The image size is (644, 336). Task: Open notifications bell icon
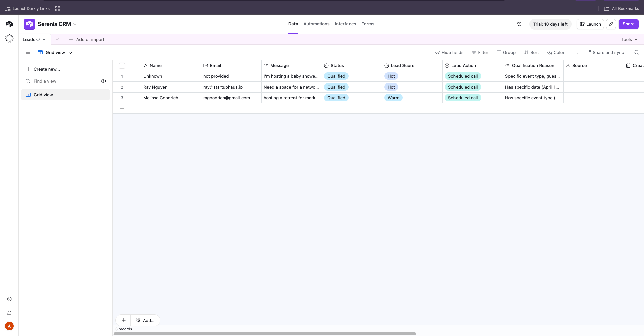[9, 313]
